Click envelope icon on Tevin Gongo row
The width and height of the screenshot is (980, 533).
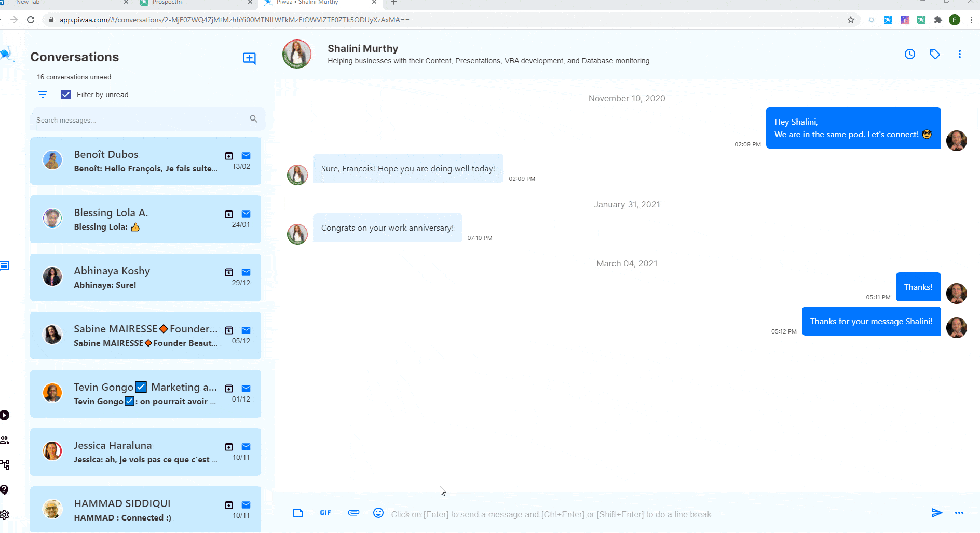coord(246,389)
